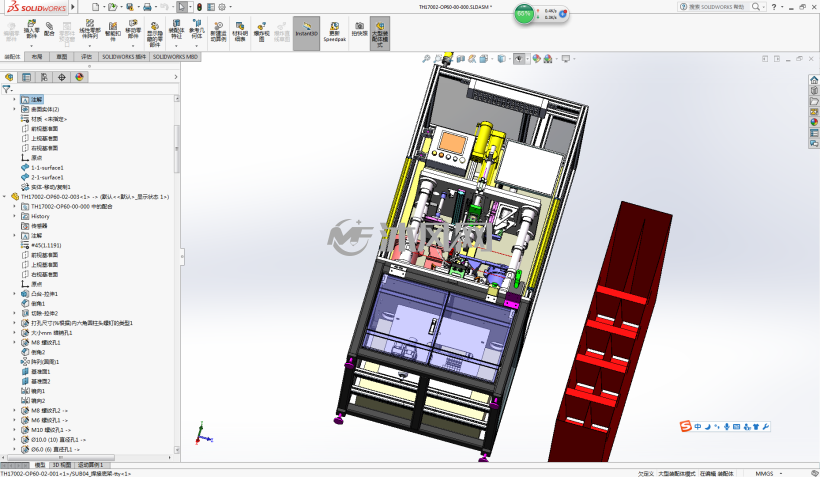Click the Zoom to Fit magnifier in view toolbar
Image resolution: width=820 pixels, height=477 pixels.
(426, 59)
